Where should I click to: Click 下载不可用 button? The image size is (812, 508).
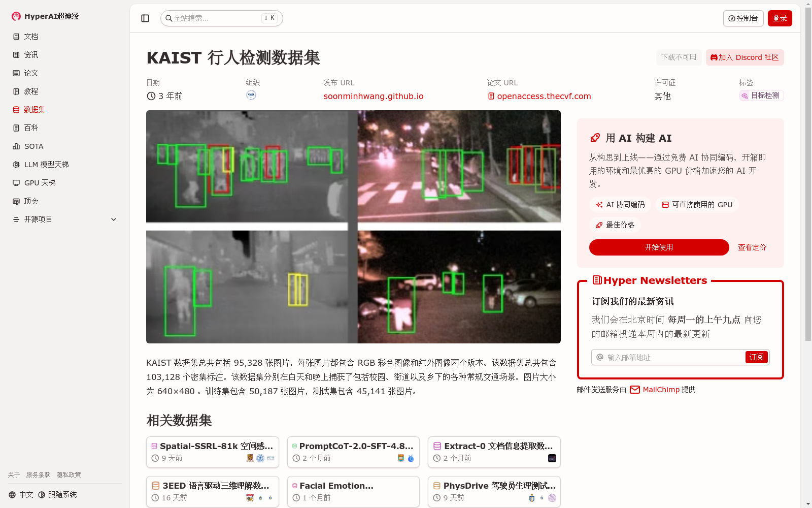pos(679,57)
